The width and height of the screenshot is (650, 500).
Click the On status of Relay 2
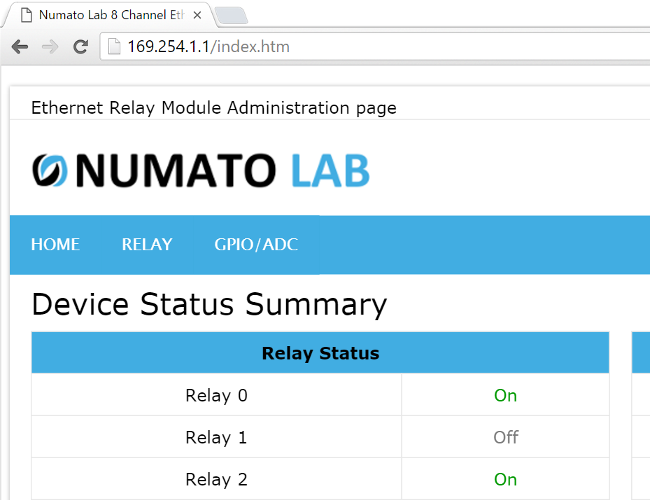point(505,480)
